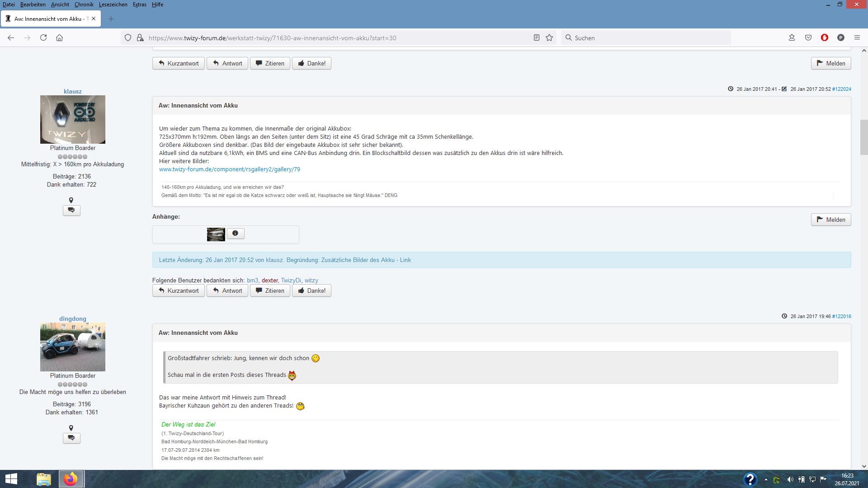Click the attachment info icon
This screenshot has height=488, width=868.
(x=235, y=234)
